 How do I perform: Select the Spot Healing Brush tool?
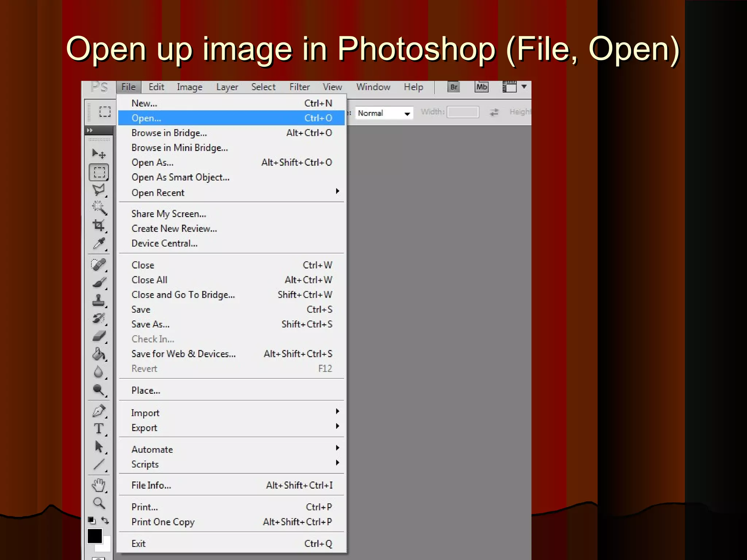tap(99, 265)
